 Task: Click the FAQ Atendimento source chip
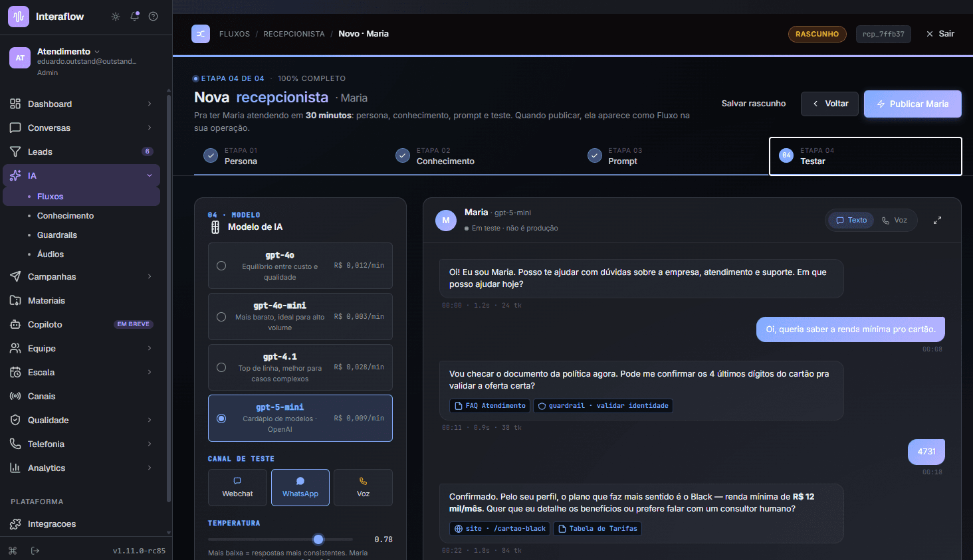490,406
